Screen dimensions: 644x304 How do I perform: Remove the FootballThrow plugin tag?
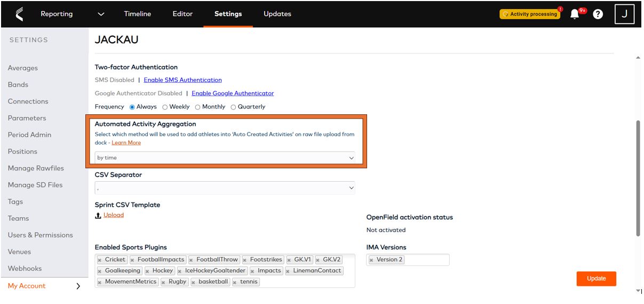(191, 260)
